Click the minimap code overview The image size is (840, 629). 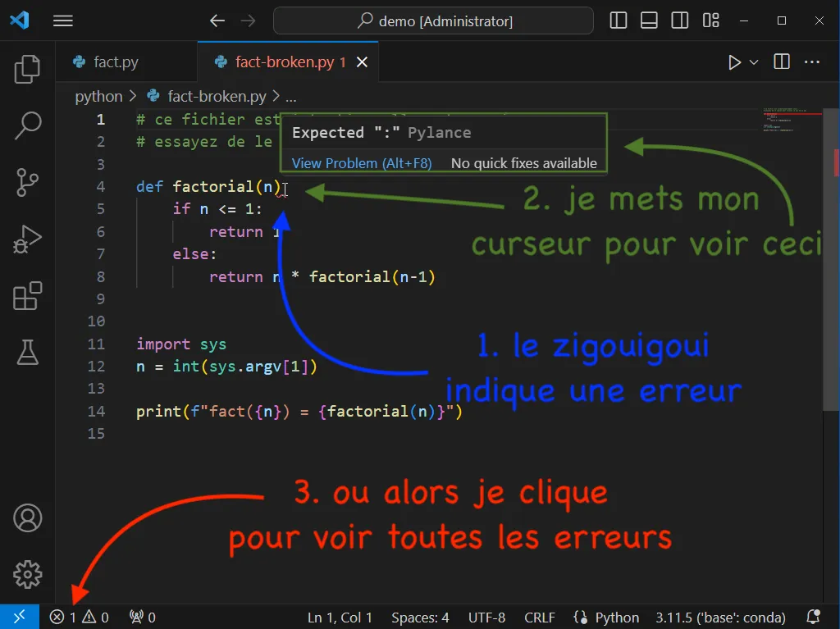pos(792,123)
